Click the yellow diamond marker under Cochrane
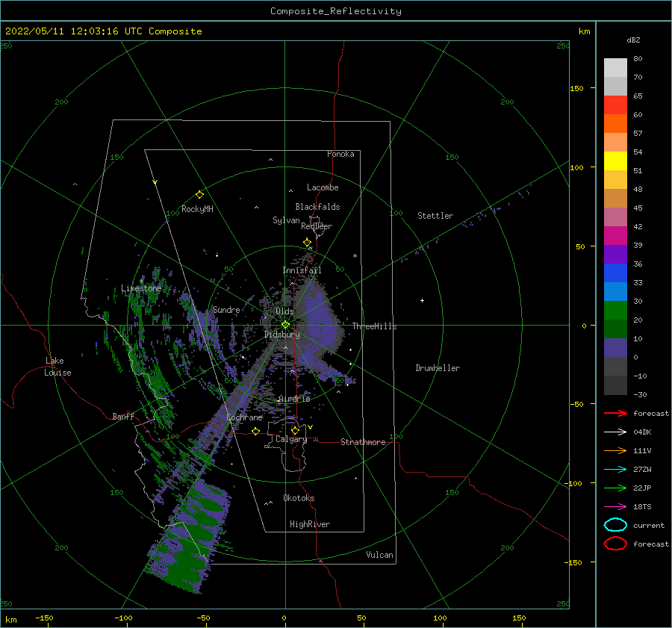 coord(256,431)
